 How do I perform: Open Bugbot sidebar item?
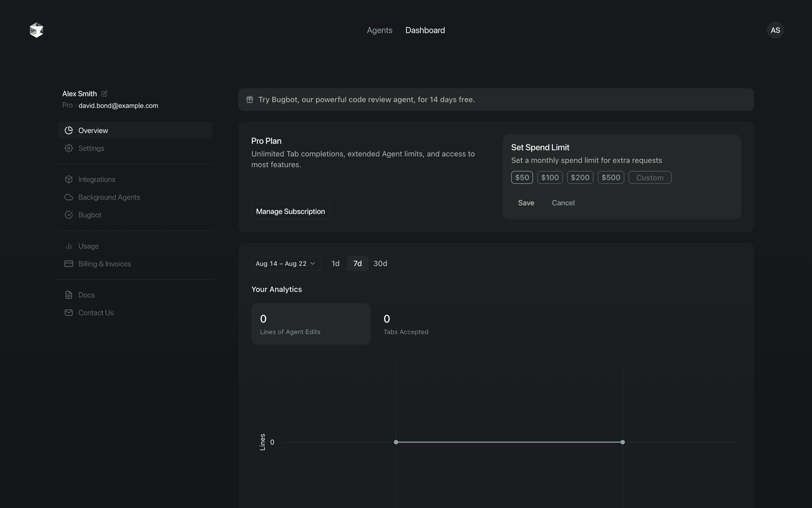(135, 215)
